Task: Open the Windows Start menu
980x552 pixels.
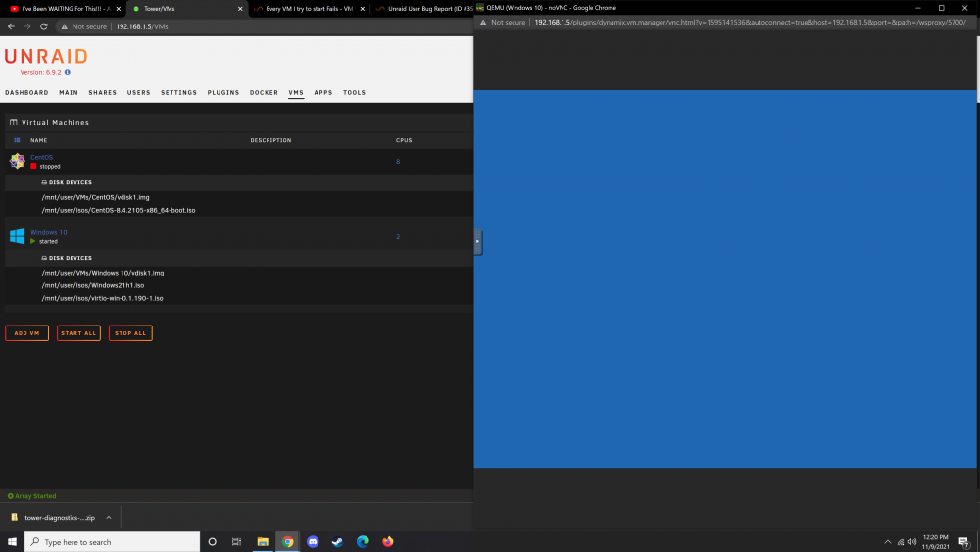Action: [12, 542]
